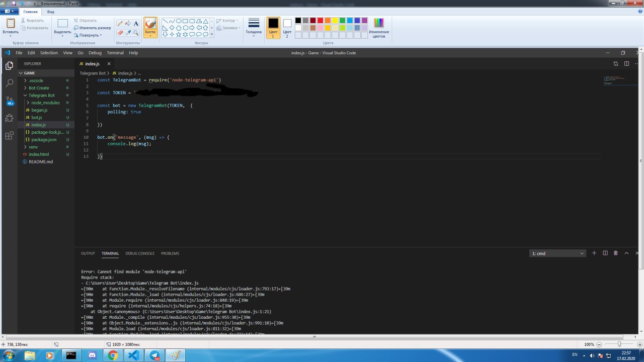Image resolution: width=644 pixels, height=362 pixels.
Task: Select Color 2 (Цвет 2) box
Action: click(287, 28)
